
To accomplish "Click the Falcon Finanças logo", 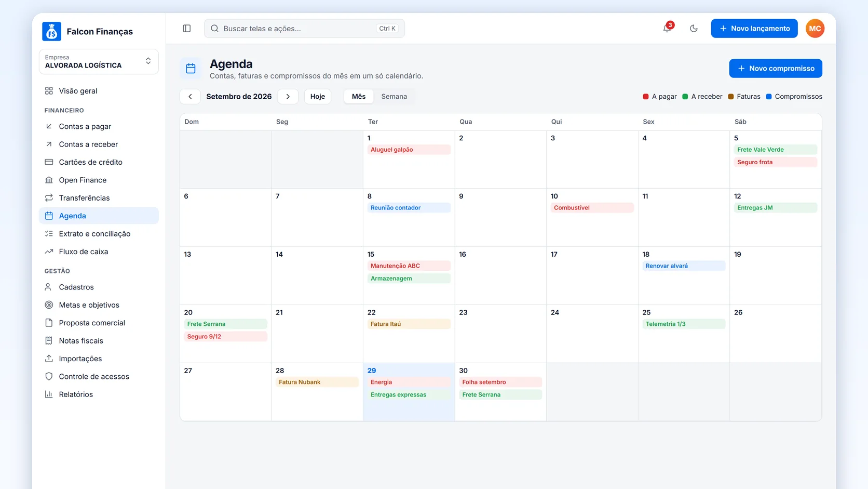I will click(x=52, y=32).
